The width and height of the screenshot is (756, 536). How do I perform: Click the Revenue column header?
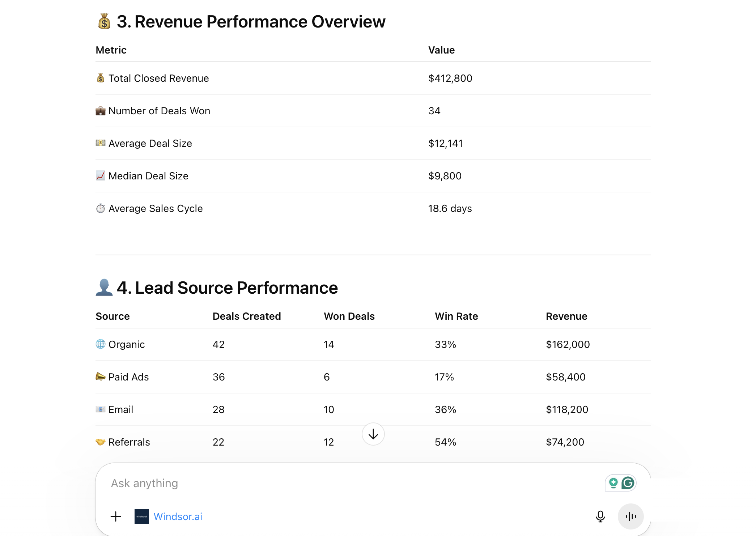(566, 316)
